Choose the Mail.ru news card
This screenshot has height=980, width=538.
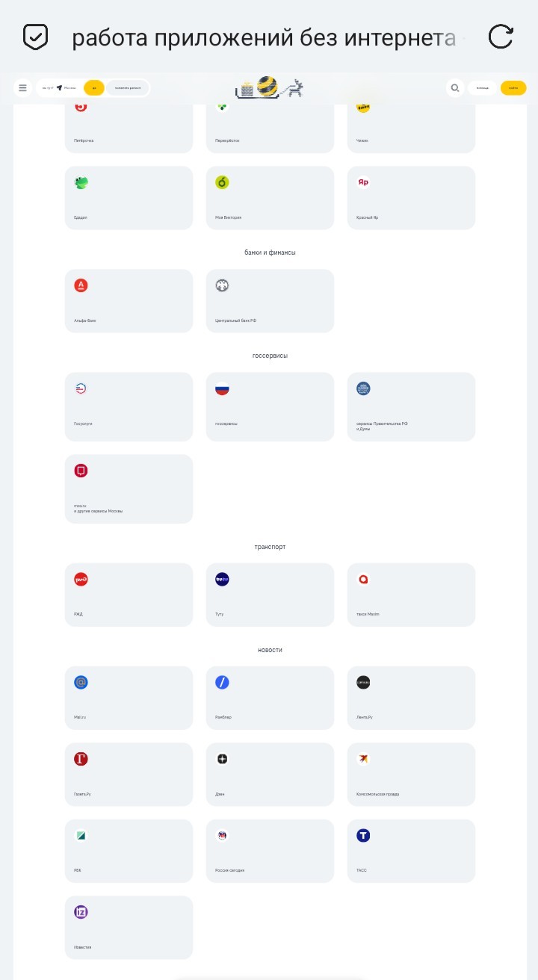click(x=129, y=698)
